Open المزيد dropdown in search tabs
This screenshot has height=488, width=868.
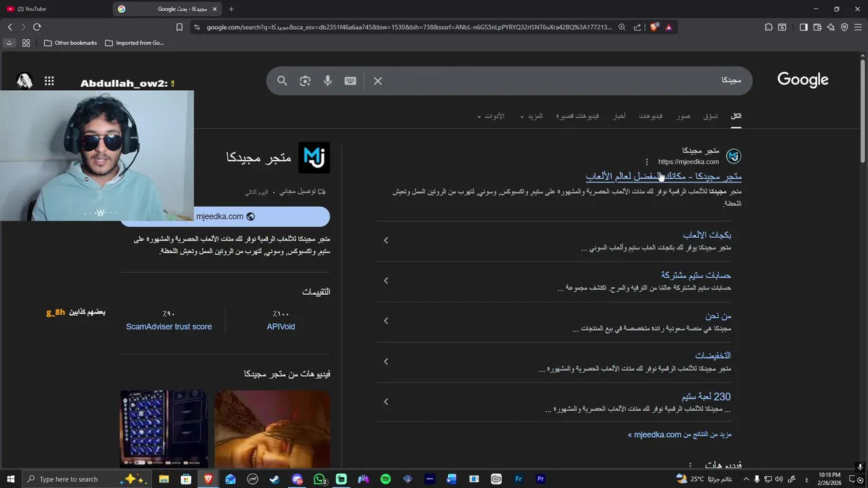click(531, 116)
